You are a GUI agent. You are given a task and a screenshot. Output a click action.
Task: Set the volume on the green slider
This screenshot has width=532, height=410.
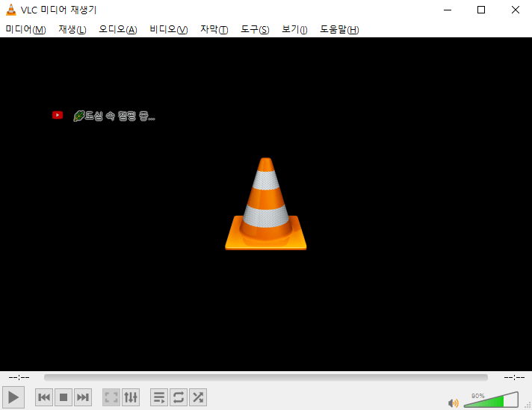pyautogui.click(x=491, y=400)
